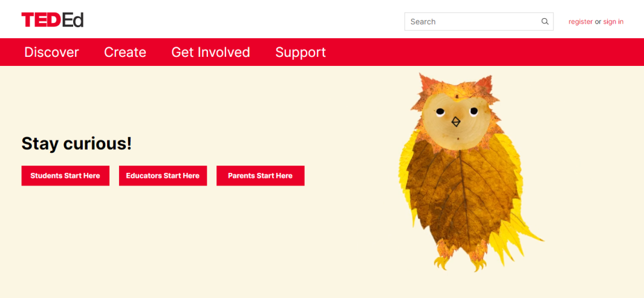This screenshot has height=298, width=644.
Task: Select the Parents Start Here button
Action: pyautogui.click(x=261, y=176)
